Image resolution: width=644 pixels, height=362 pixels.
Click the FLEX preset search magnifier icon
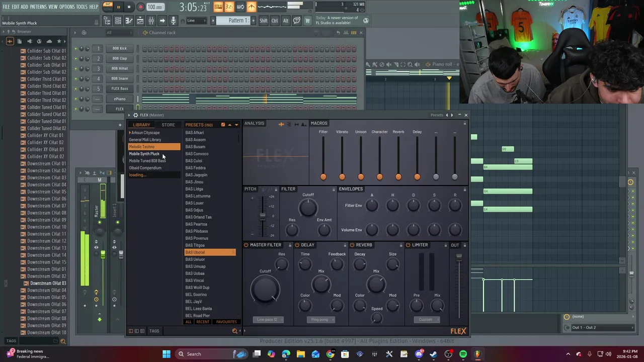[x=234, y=331]
